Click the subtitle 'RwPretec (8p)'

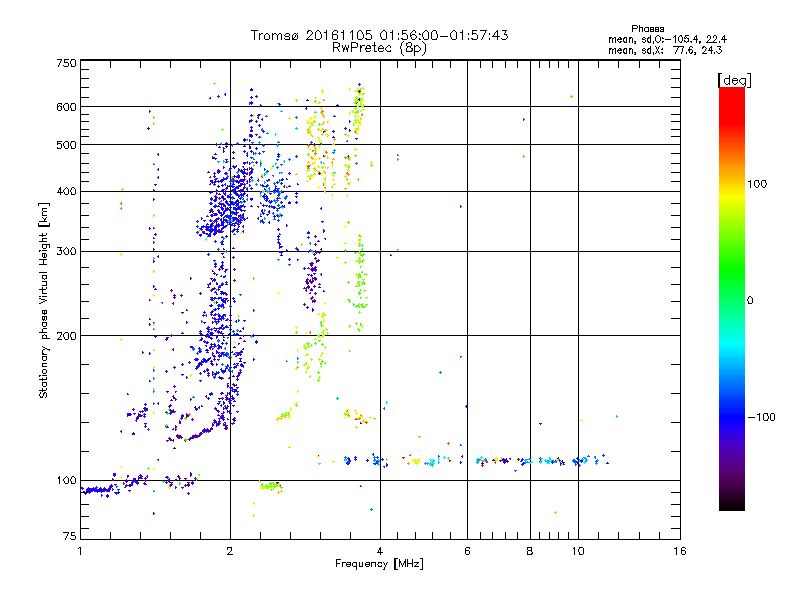click(379, 48)
